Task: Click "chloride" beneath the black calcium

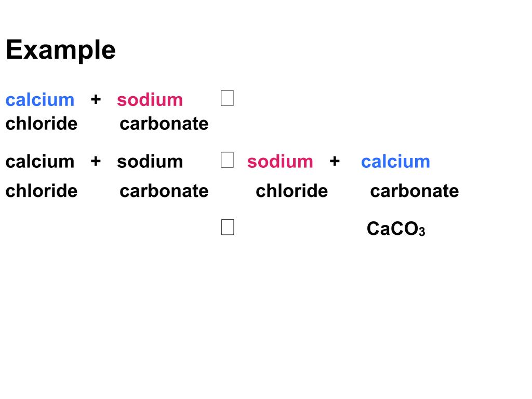Action: point(42,191)
